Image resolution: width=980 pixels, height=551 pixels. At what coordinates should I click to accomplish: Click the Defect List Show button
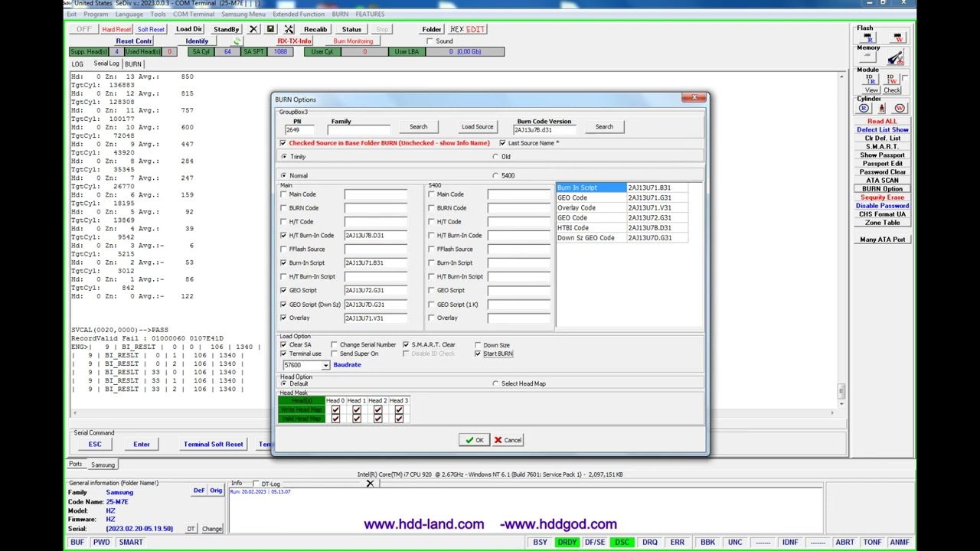tap(882, 130)
